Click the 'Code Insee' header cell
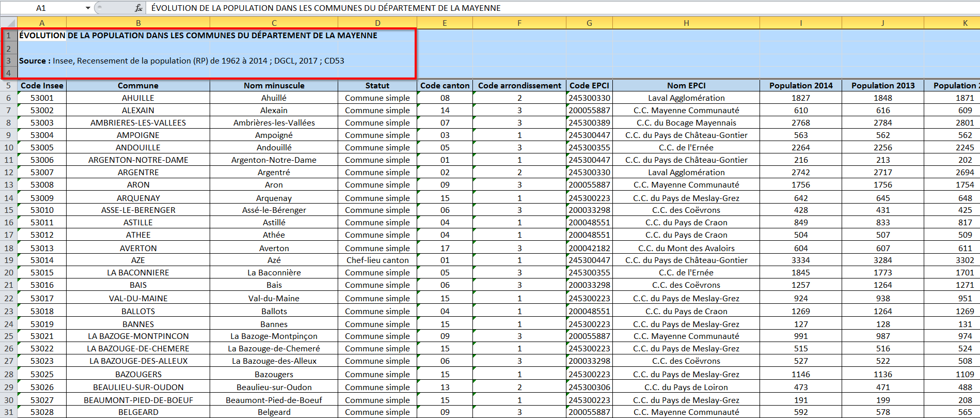 pyautogui.click(x=42, y=85)
